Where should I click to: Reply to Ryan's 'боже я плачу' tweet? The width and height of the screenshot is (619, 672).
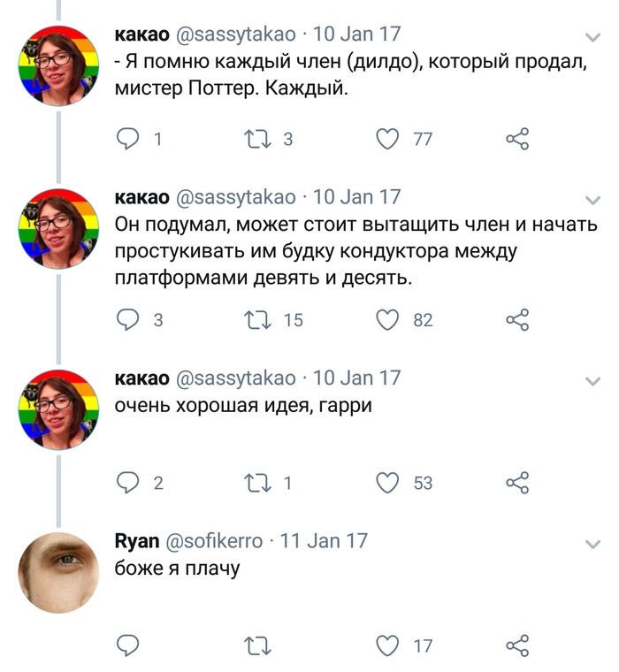coord(129,645)
